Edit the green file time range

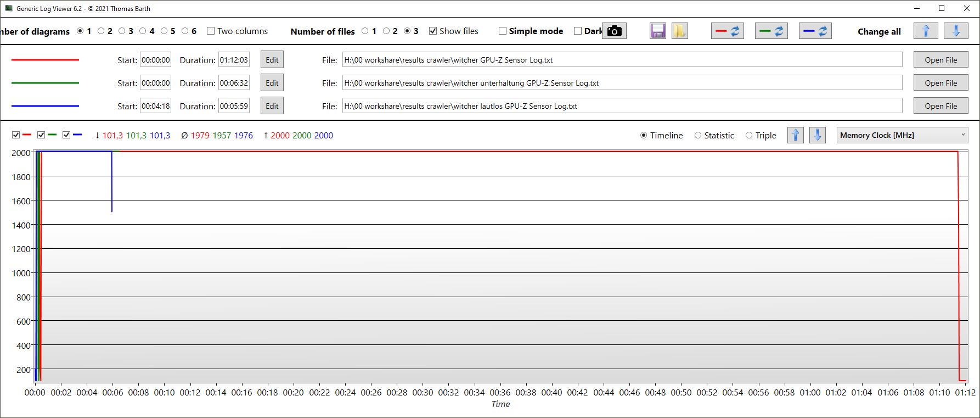click(x=272, y=83)
